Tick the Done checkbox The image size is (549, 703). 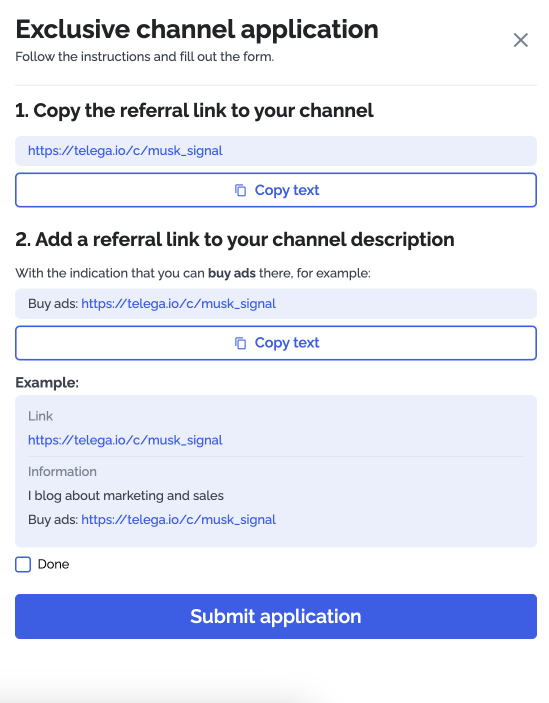pyautogui.click(x=23, y=564)
